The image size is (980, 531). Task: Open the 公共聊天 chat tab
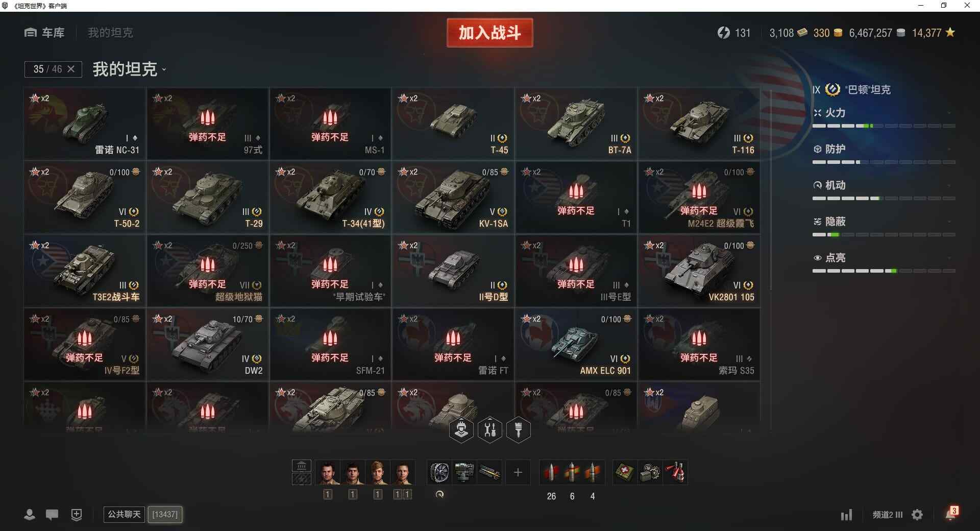click(124, 514)
